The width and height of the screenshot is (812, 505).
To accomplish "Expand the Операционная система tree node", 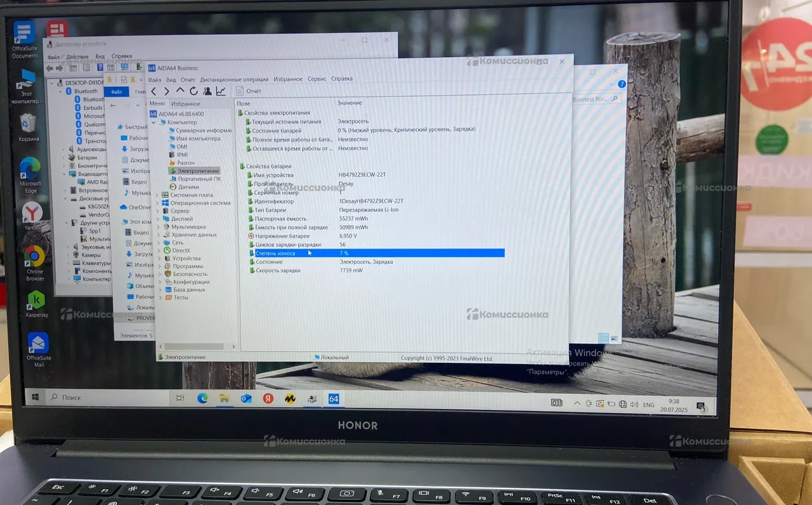I will [158, 204].
